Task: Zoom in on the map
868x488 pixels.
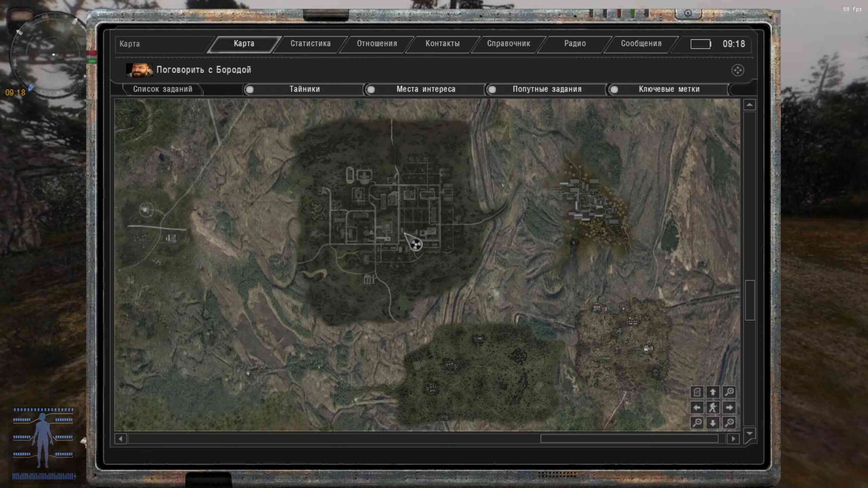Action: [729, 392]
